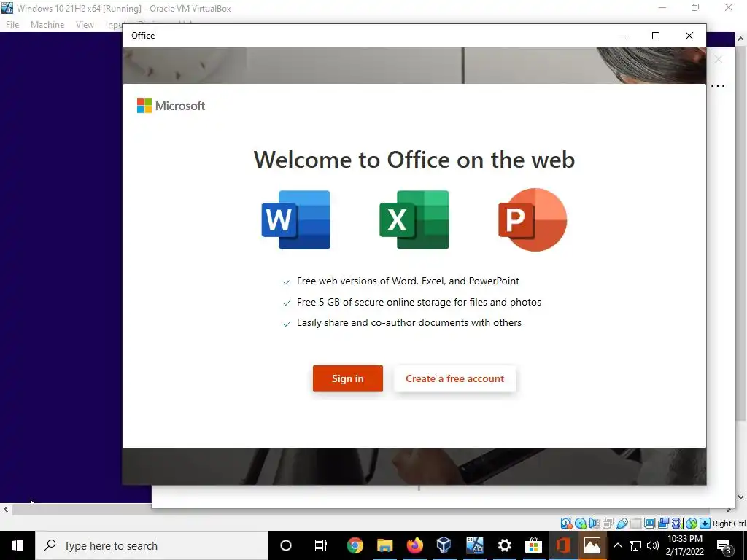Click VirtualBox audio status icon
Screen dimensions: 747x560
tap(594, 524)
